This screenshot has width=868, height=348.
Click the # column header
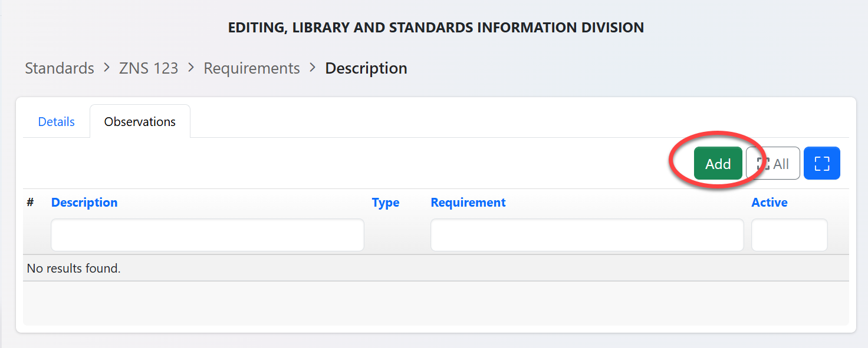(31, 203)
